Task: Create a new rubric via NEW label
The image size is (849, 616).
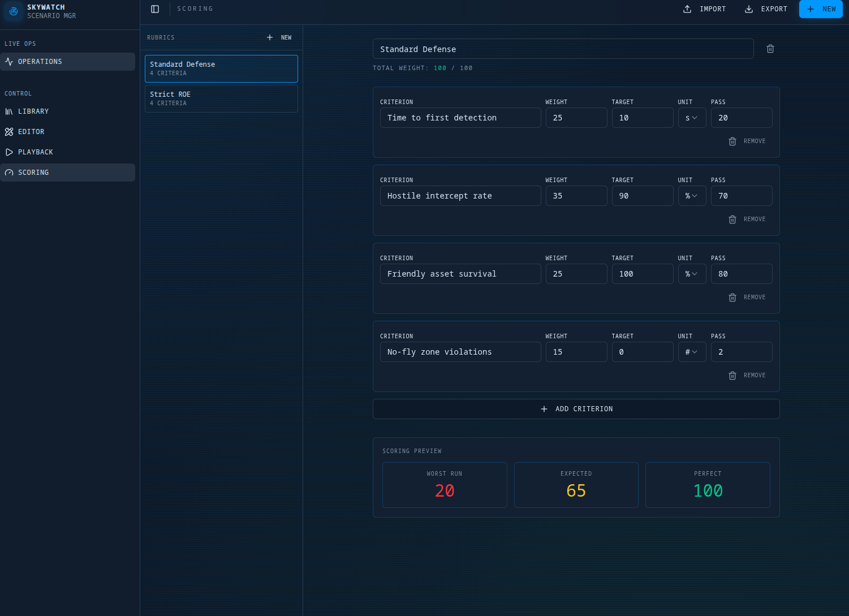Action: click(286, 37)
